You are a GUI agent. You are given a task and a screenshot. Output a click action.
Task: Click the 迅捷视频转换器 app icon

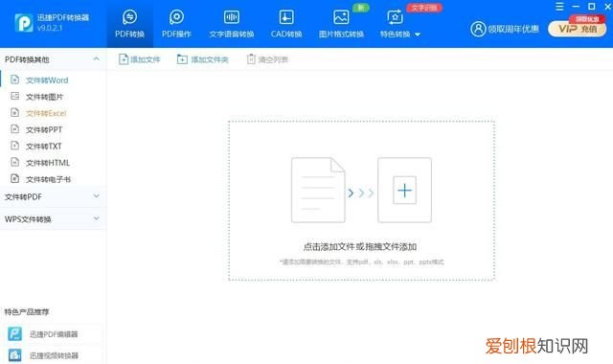coord(15,355)
